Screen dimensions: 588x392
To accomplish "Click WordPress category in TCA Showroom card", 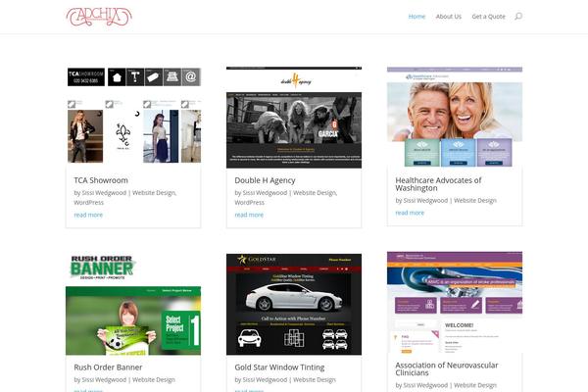I will tap(88, 203).
